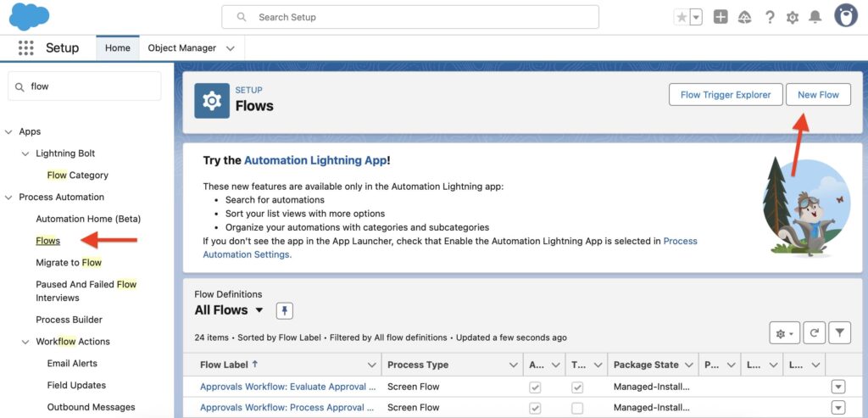Viewport: 868px width, 418px height.
Task: Pin the All Flows list view
Action: point(285,311)
